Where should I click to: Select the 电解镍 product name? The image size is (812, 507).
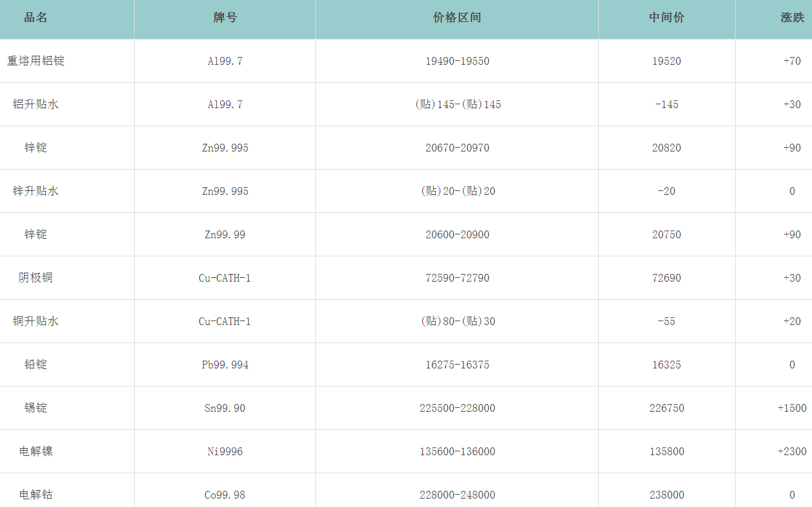click(x=36, y=451)
